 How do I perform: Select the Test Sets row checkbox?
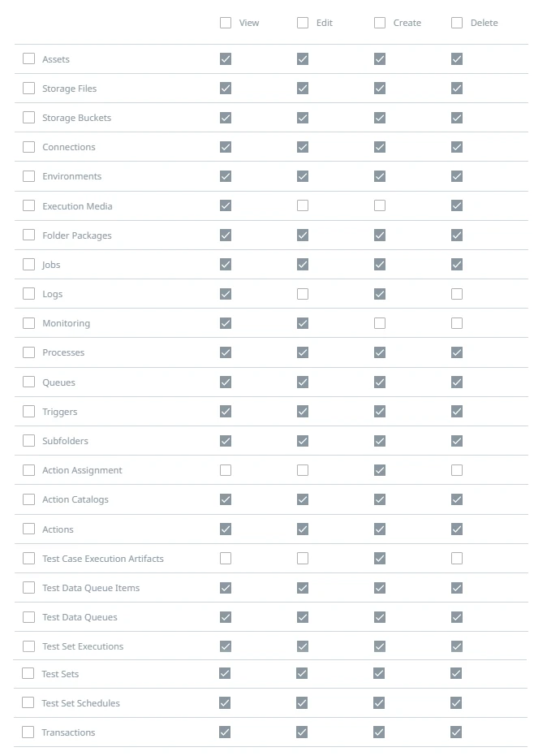pos(28,673)
